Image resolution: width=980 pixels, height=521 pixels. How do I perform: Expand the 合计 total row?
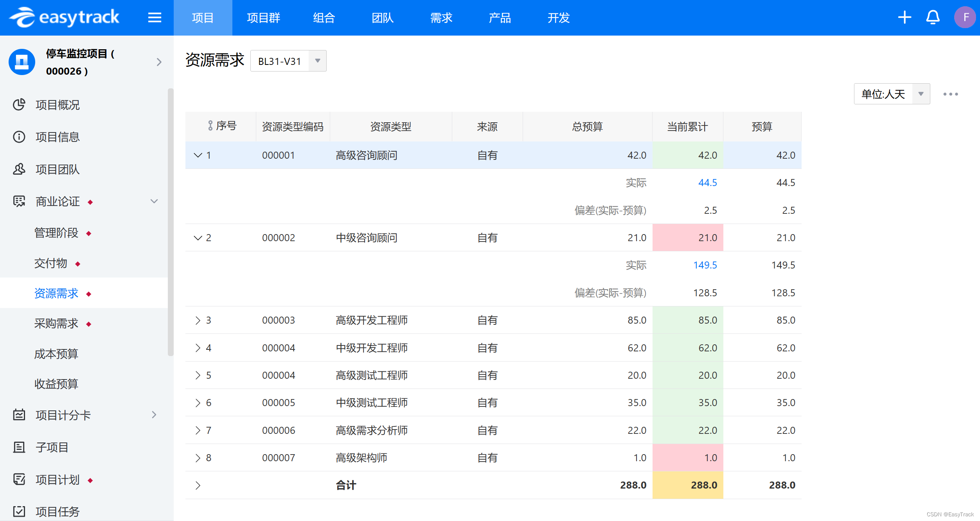pos(198,485)
